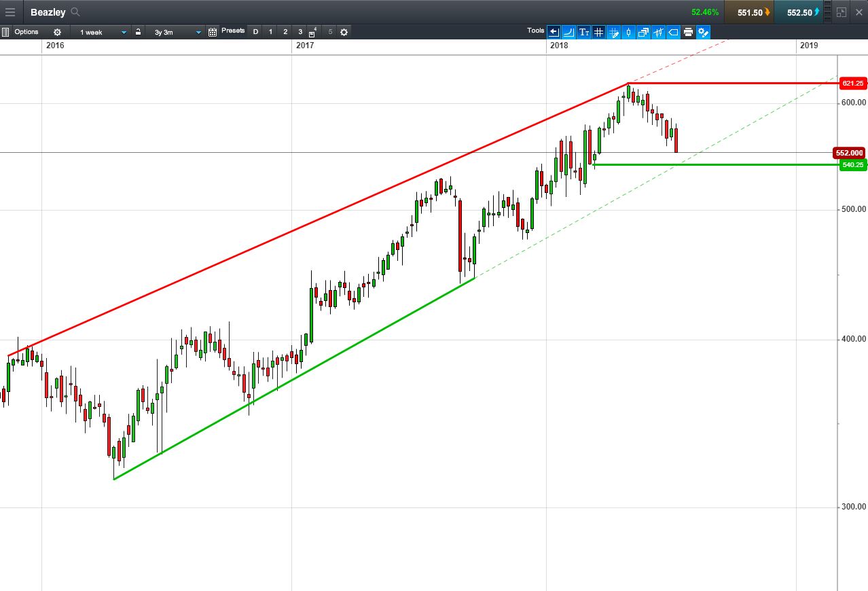
Task: Select the D preset
Action: coord(255,32)
